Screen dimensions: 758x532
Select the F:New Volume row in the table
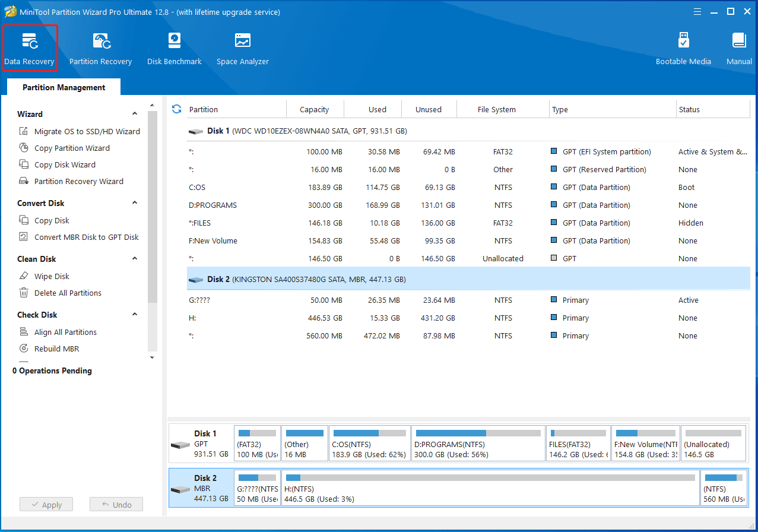pyautogui.click(x=468, y=240)
